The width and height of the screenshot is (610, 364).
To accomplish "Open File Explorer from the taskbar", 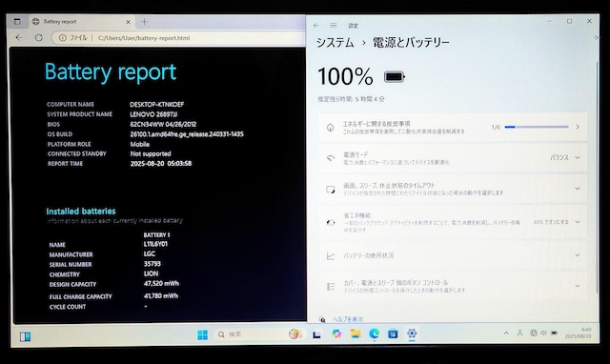I will (356, 334).
